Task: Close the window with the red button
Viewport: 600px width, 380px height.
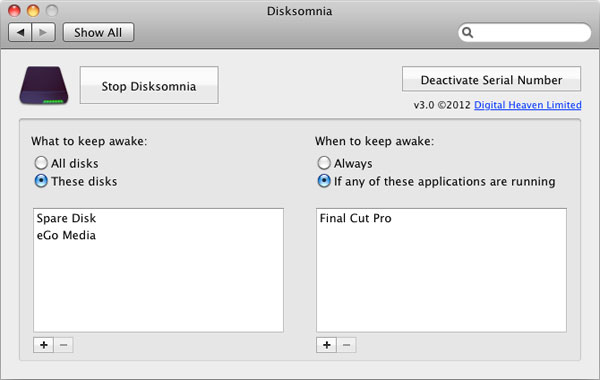Action: (14, 11)
